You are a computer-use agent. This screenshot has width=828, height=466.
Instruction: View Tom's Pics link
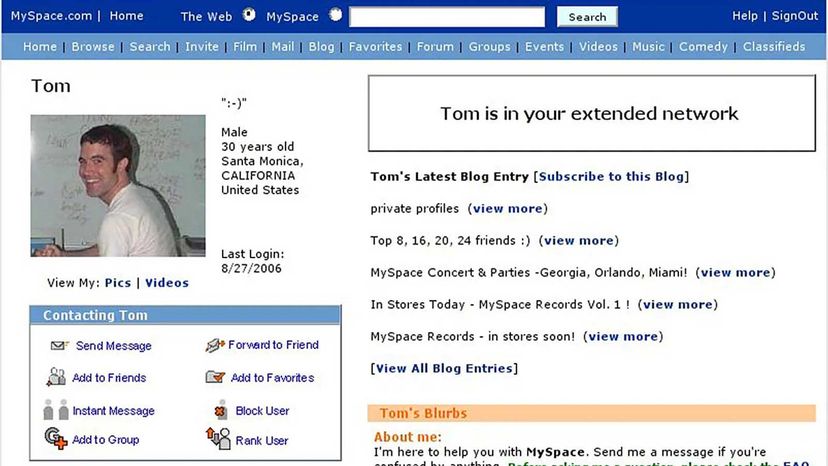118,283
